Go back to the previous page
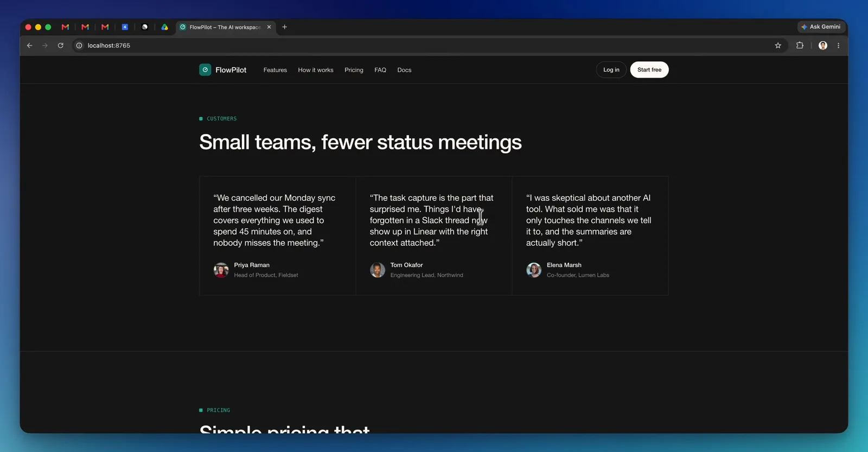The width and height of the screenshot is (868, 452). (x=30, y=46)
